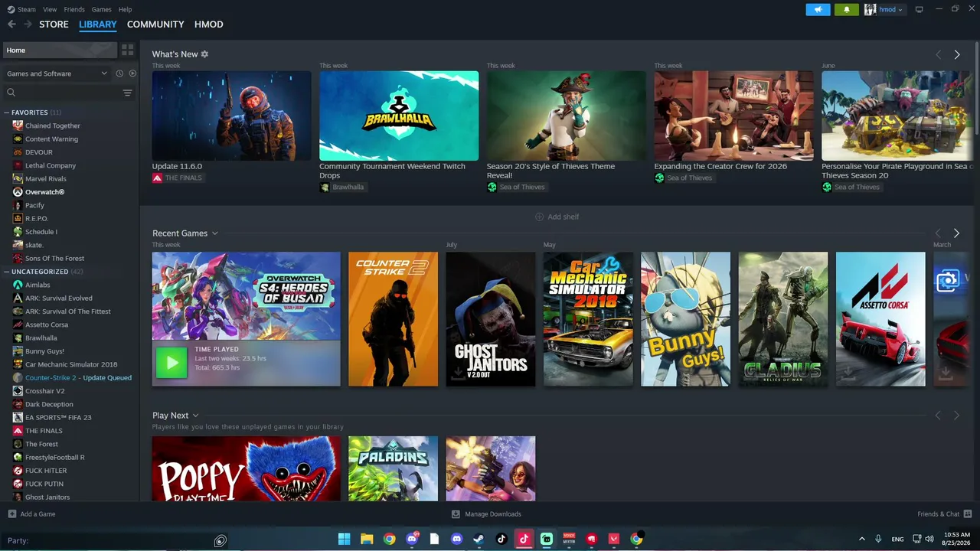Open the Ghost Janitors game cover
This screenshot has width=980, height=551.
491,319
